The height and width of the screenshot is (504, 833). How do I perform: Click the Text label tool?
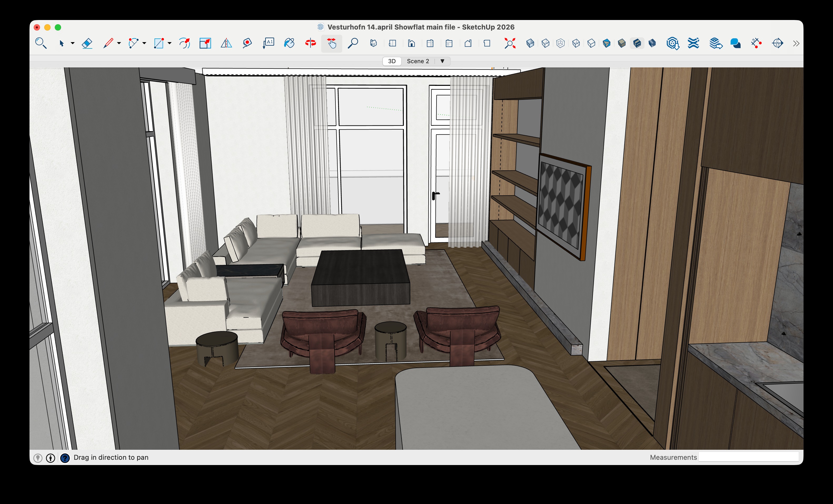coord(269,43)
